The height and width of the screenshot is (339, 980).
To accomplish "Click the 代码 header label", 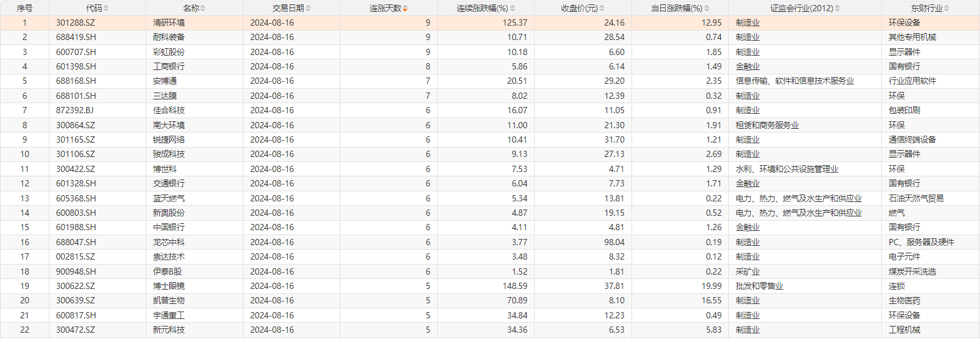I will tap(94, 8).
